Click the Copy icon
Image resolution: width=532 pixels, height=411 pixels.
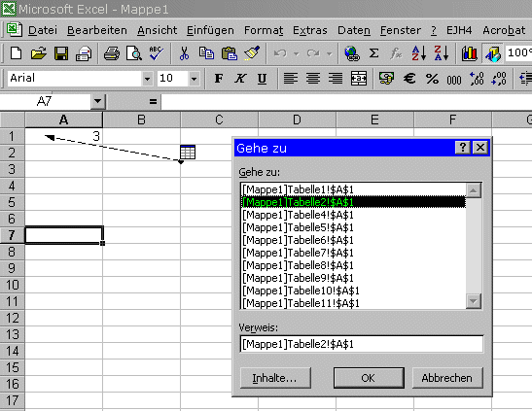206,53
